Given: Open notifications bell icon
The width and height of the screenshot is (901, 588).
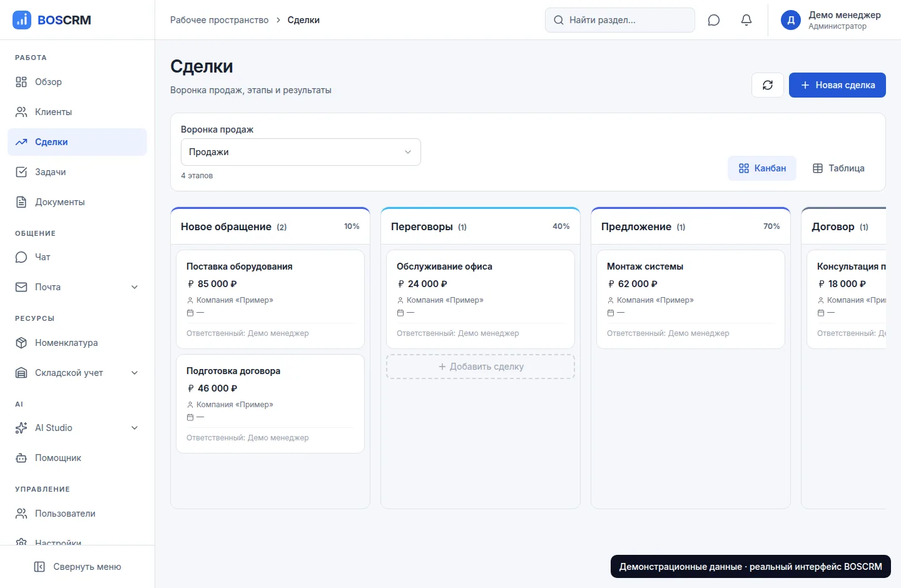Looking at the screenshot, I should click(x=746, y=20).
